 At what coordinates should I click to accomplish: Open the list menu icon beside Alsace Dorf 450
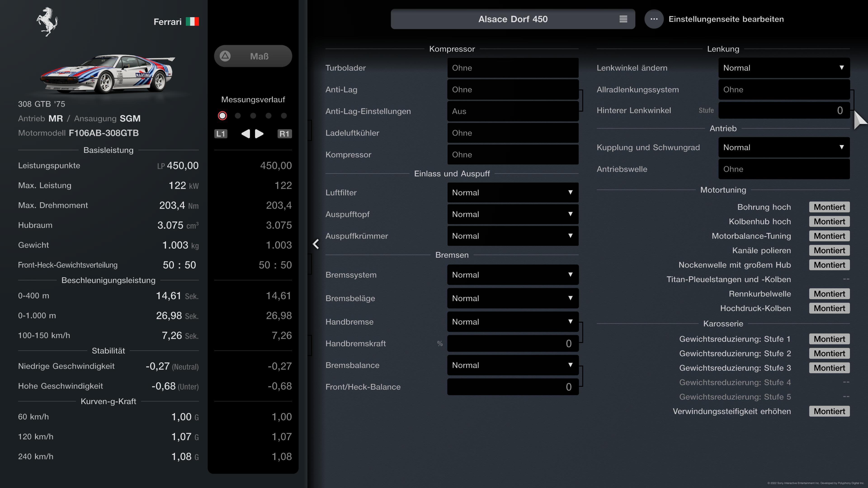[x=623, y=19]
